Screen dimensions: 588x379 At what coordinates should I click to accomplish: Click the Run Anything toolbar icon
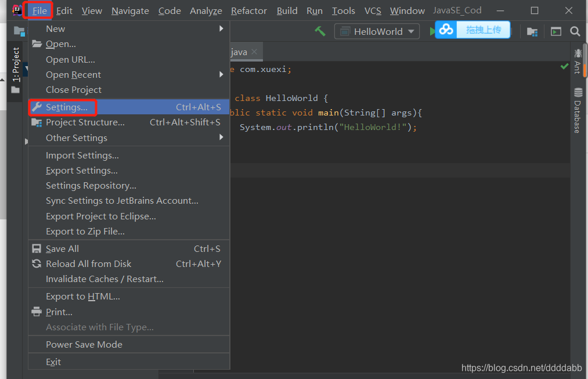pyautogui.click(x=556, y=31)
